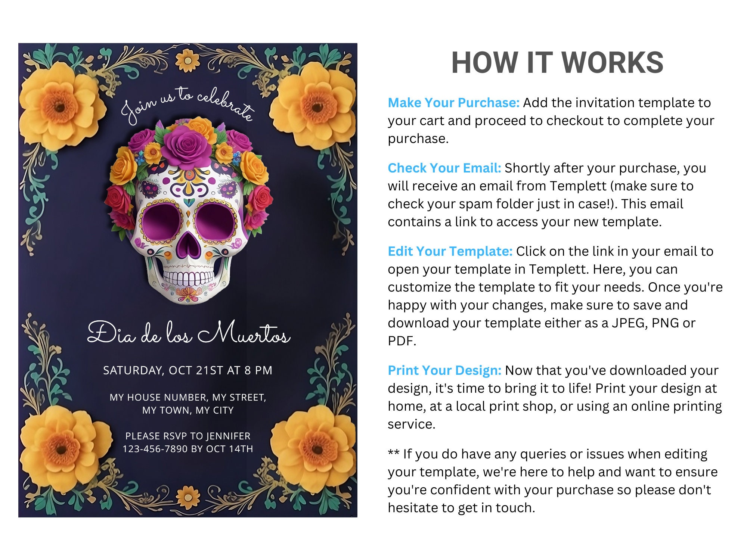Image resolution: width=747 pixels, height=560 pixels.
Task: Click 'contains a link to access your new template.'
Action: pos(525,222)
